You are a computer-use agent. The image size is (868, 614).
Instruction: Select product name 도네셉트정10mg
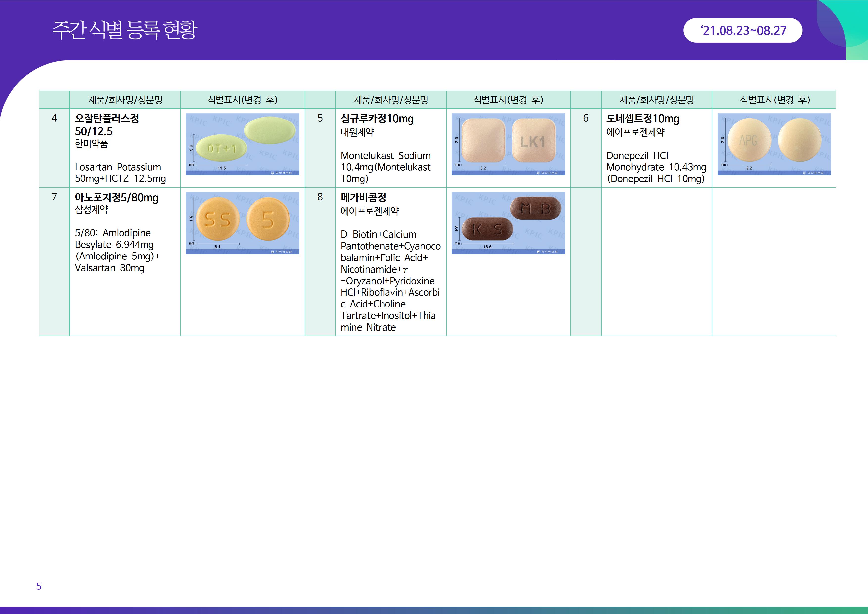point(643,119)
